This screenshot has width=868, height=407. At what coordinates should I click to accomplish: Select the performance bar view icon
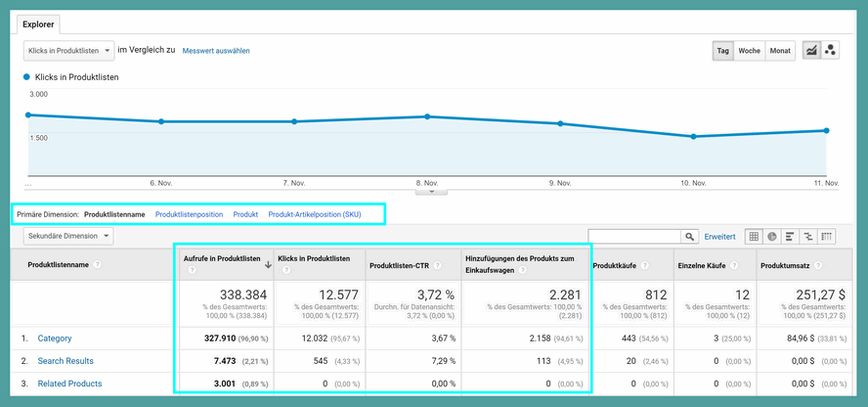tap(790, 237)
